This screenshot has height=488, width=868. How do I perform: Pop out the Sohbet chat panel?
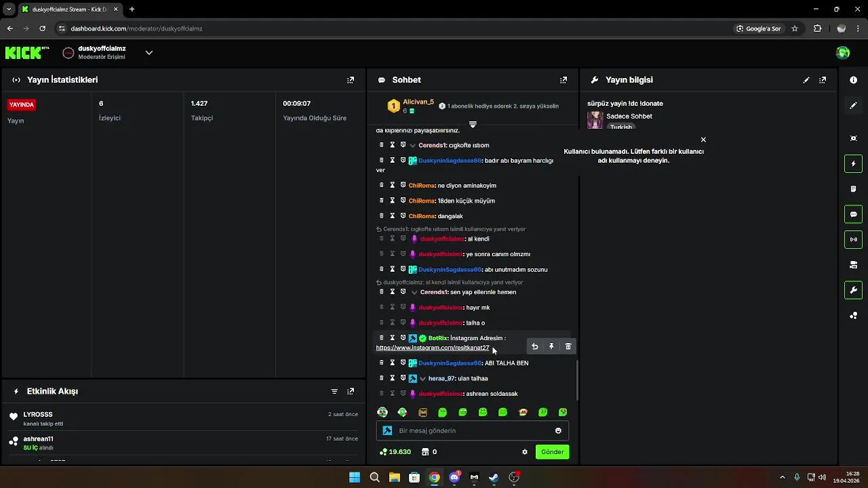[x=563, y=80]
